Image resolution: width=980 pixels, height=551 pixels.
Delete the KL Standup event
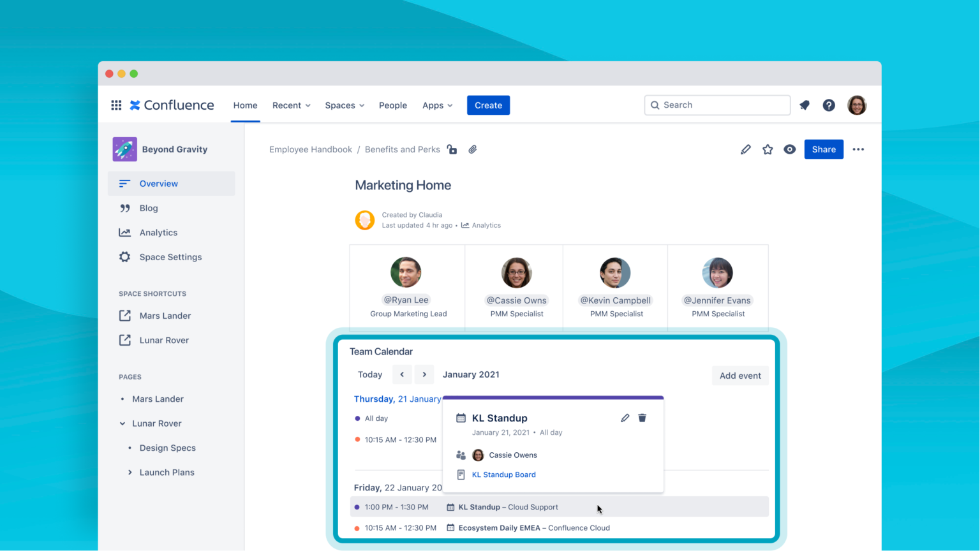pyautogui.click(x=642, y=418)
